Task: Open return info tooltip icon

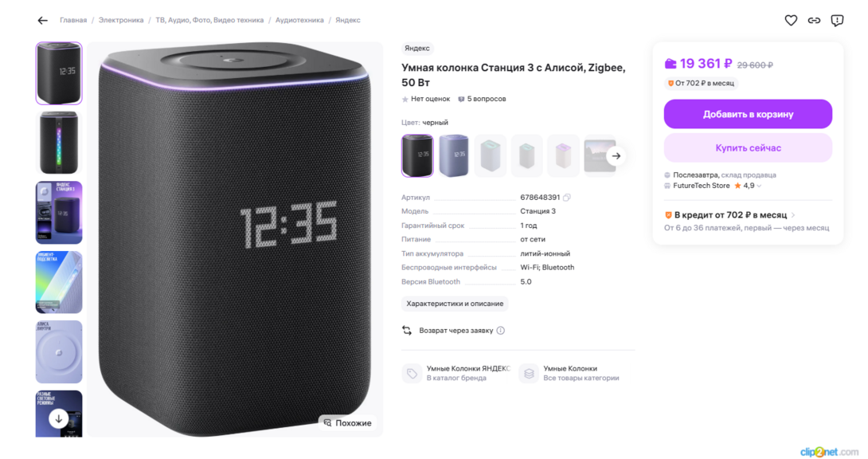Action: pyautogui.click(x=500, y=331)
